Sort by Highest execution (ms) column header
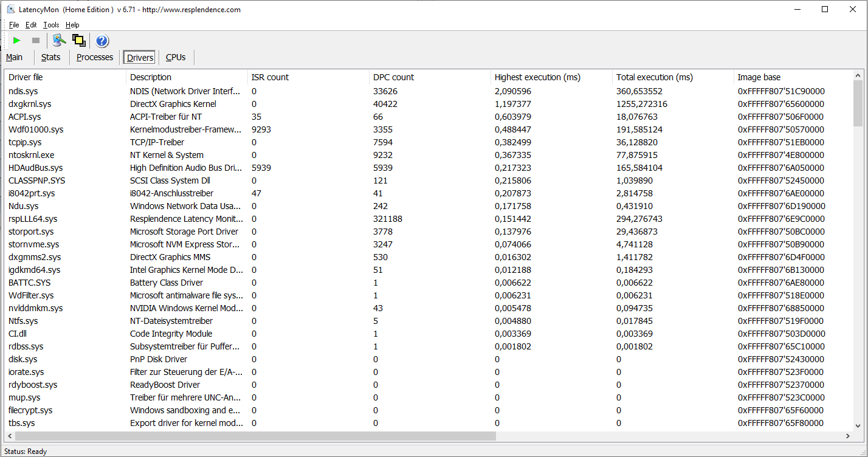 tap(537, 77)
